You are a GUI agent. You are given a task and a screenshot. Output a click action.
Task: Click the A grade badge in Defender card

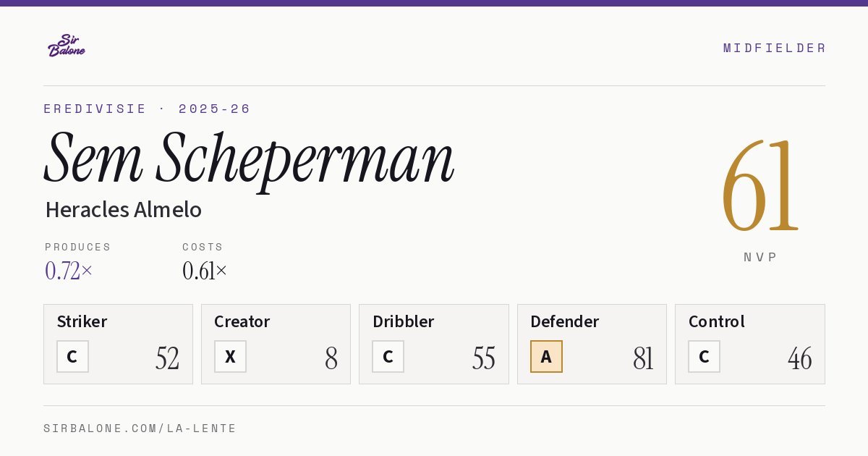[546, 357]
